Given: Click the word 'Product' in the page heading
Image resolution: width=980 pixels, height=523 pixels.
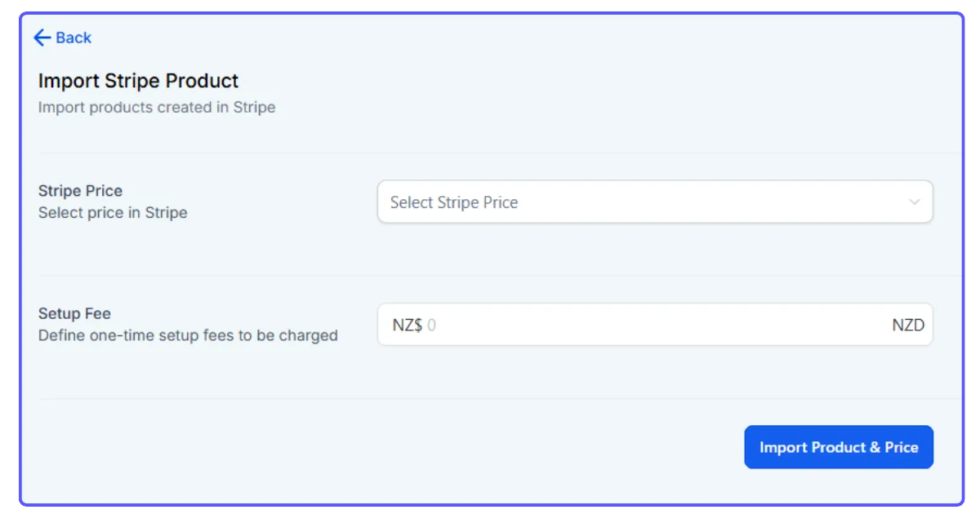Looking at the screenshot, I should tap(202, 81).
